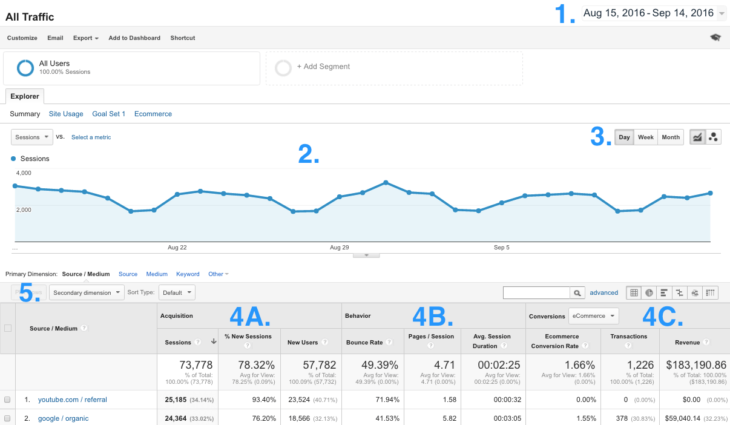This screenshot has height=425, width=730.
Task: Open the Export dropdown menu
Action: coord(86,38)
